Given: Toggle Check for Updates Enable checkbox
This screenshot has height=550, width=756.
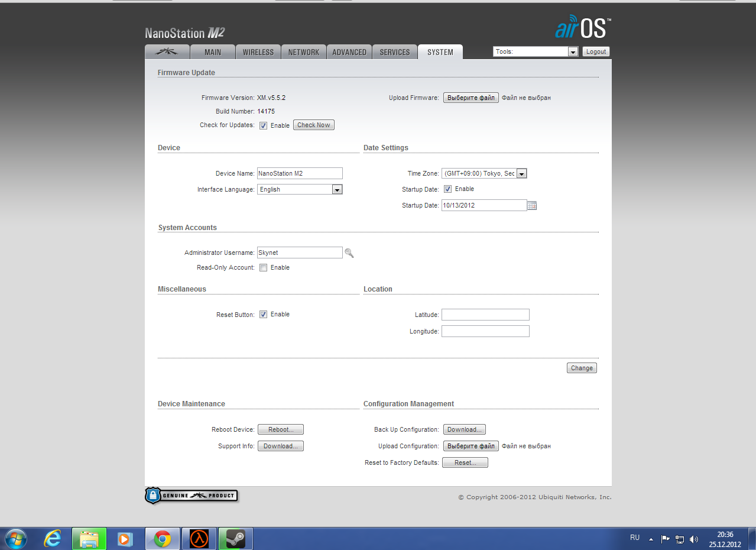Looking at the screenshot, I should point(264,125).
